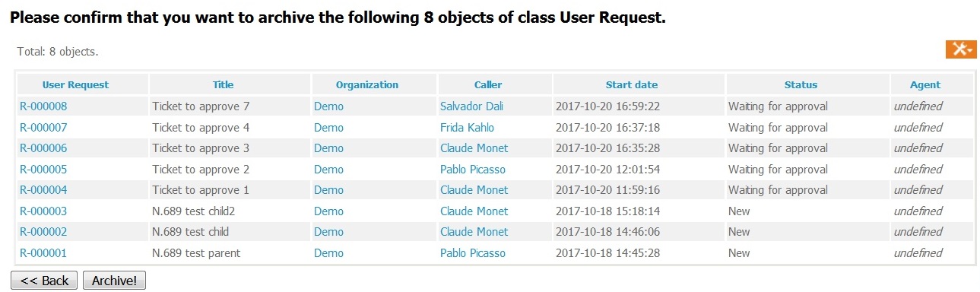Sort by Start date column header
This screenshot has height=292, width=980.
[x=632, y=85]
